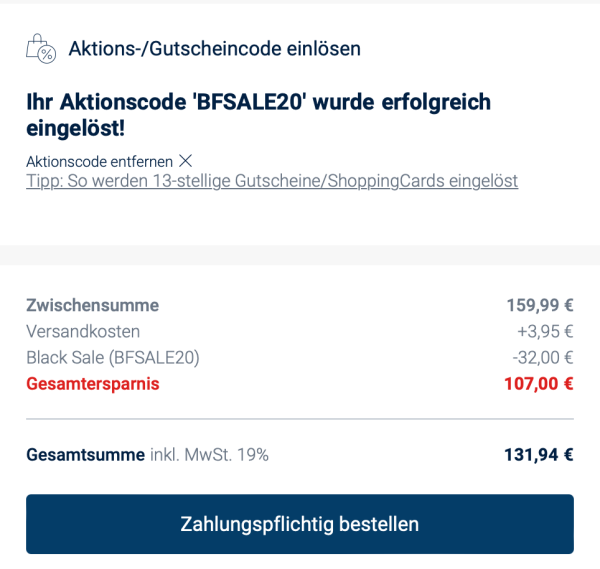Click the final total 131,94 €
Screen dimensions: 600x569
[x=539, y=455]
